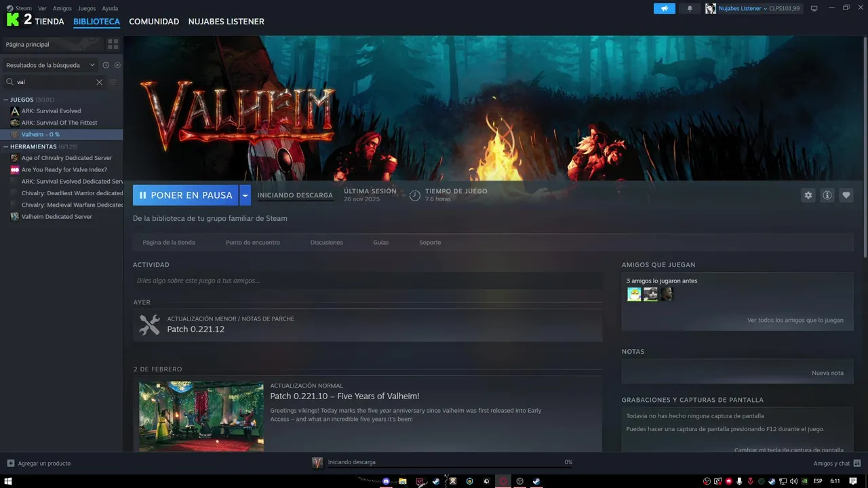Click the download progress bar
The width and height of the screenshot is (868, 488).
pyautogui.click(x=450, y=468)
